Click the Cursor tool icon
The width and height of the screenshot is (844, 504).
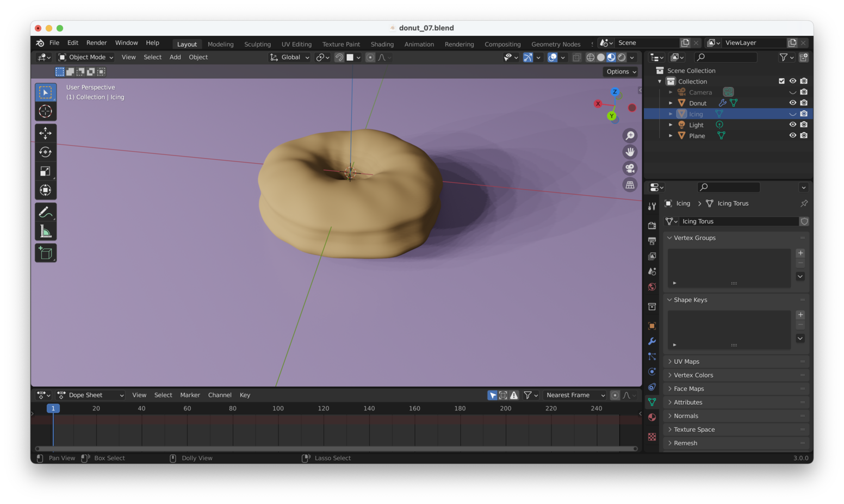point(46,111)
